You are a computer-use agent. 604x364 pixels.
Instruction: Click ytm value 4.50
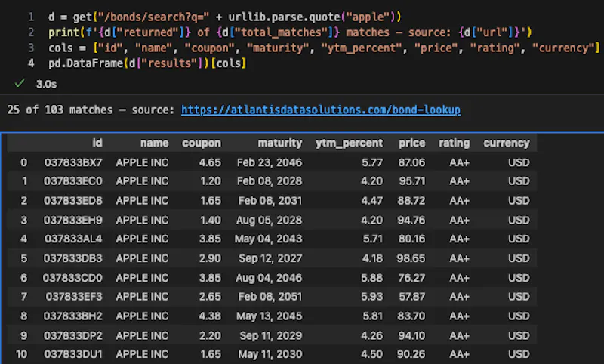[372, 354]
